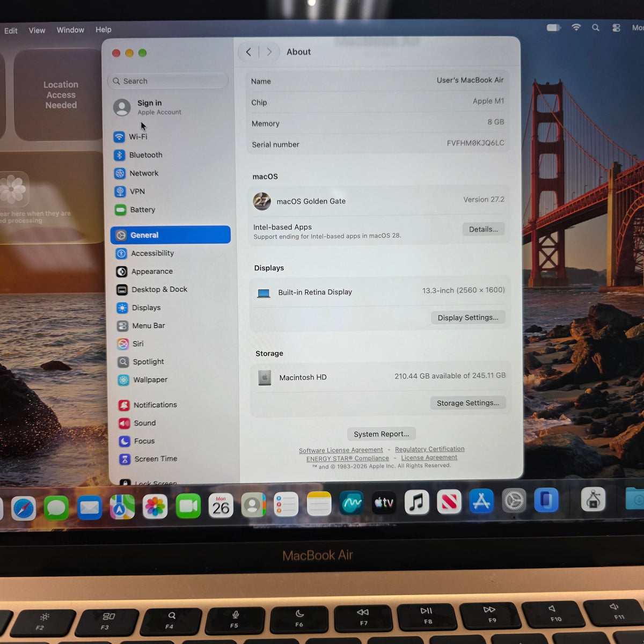The height and width of the screenshot is (644, 644).
Task: Open Battery settings in sidebar
Action: tap(171, 210)
